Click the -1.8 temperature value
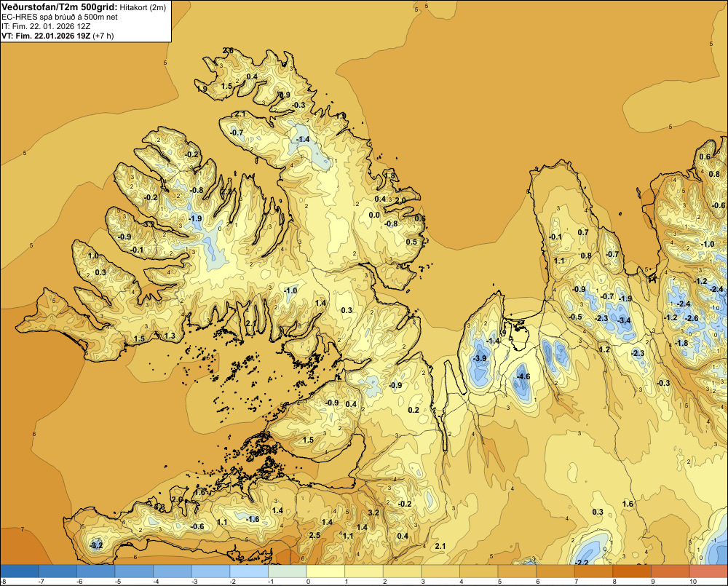This screenshot has width=728, height=586. point(681,343)
